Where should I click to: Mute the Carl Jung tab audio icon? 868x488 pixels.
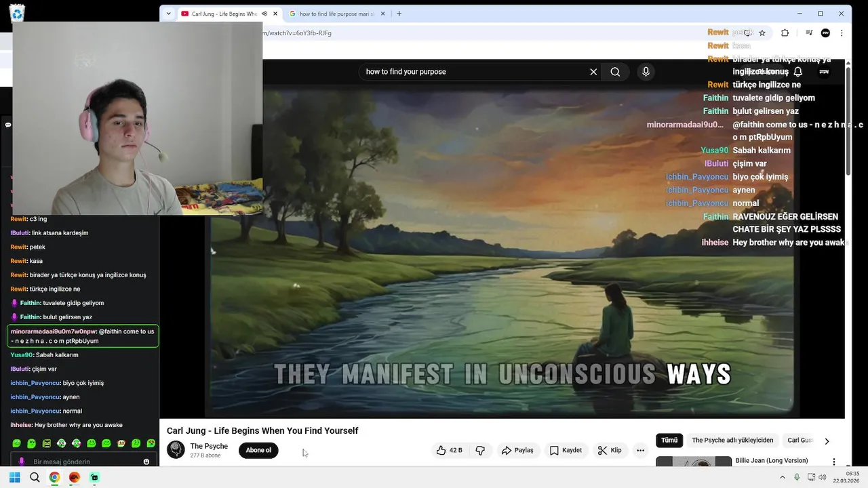264,14
